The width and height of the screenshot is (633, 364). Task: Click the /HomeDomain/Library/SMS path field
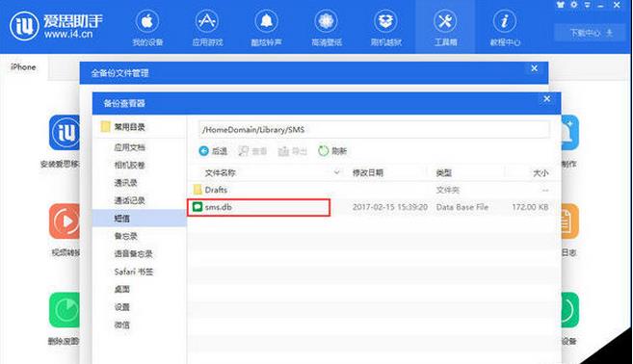pos(374,130)
